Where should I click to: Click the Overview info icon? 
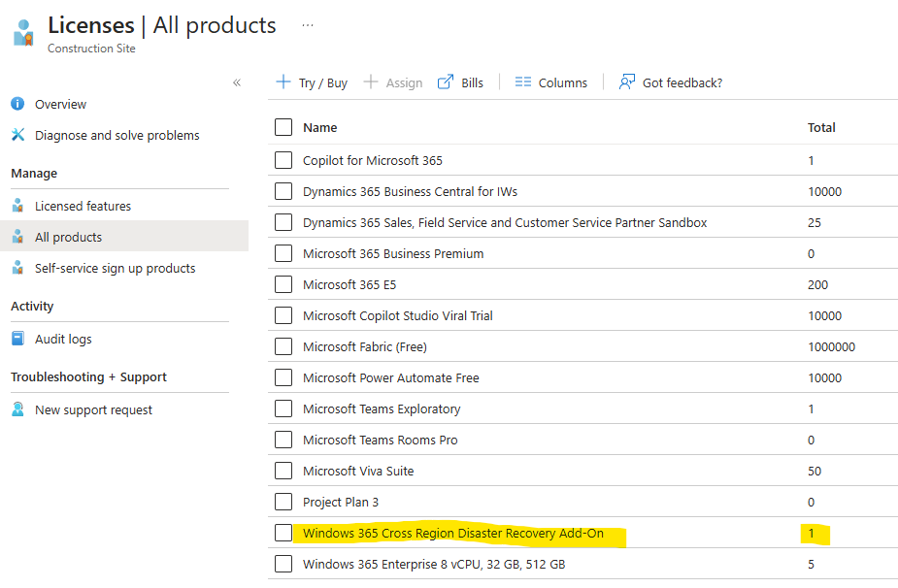(17, 104)
